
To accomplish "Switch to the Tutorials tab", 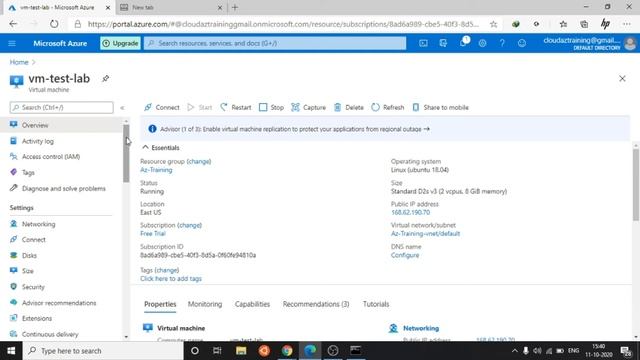I will point(376,304).
